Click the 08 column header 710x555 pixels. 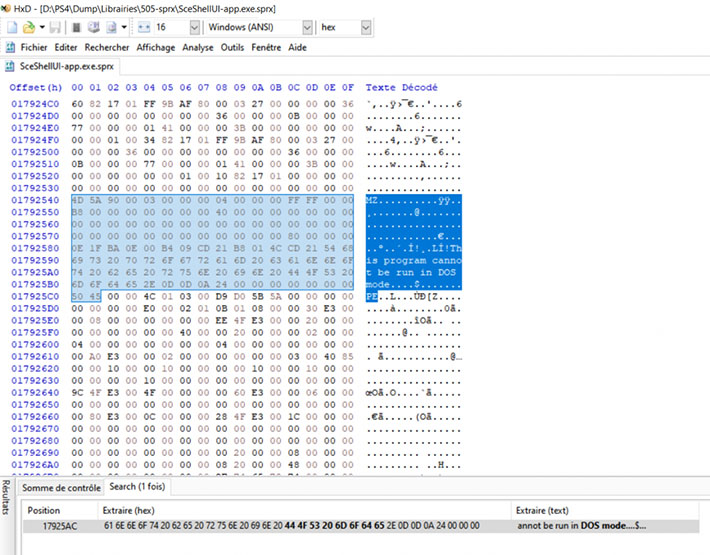221,87
